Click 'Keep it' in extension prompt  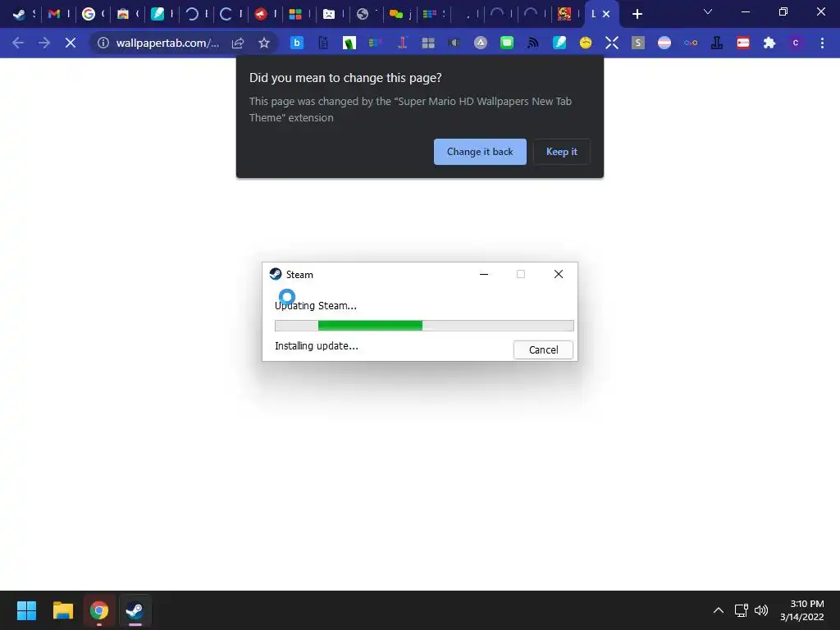pos(561,152)
